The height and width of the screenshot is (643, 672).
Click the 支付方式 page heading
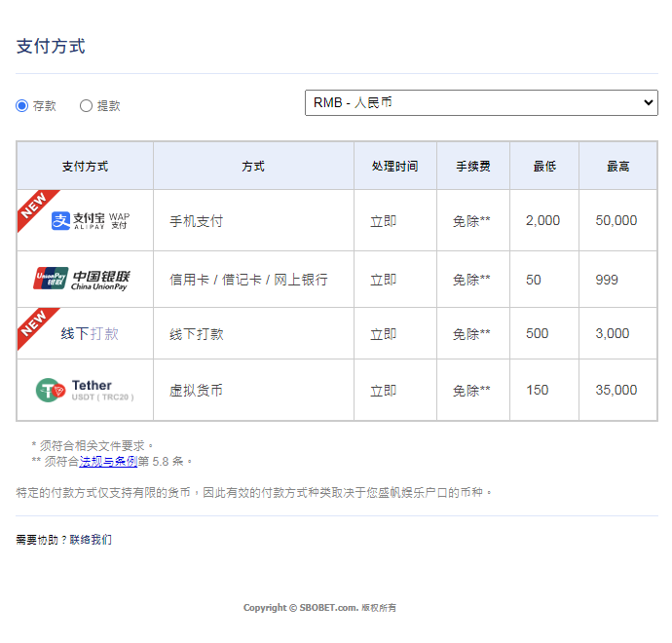tap(51, 47)
